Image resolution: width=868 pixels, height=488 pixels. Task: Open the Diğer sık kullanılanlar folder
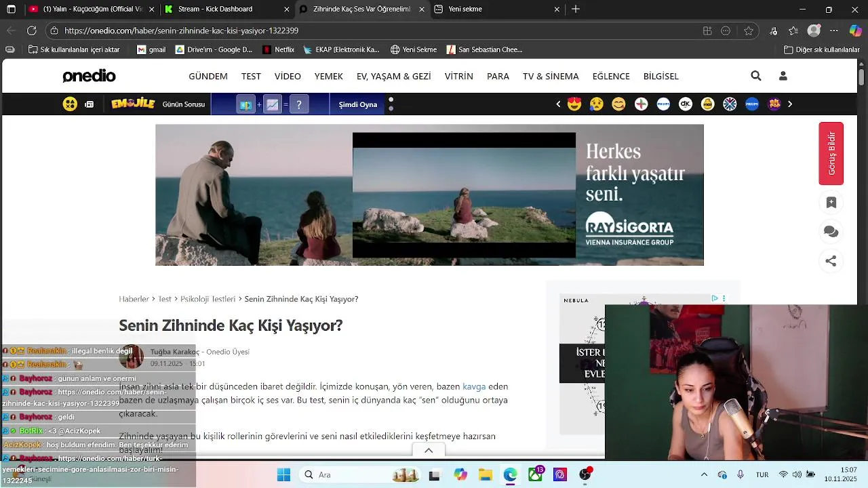coord(821,49)
